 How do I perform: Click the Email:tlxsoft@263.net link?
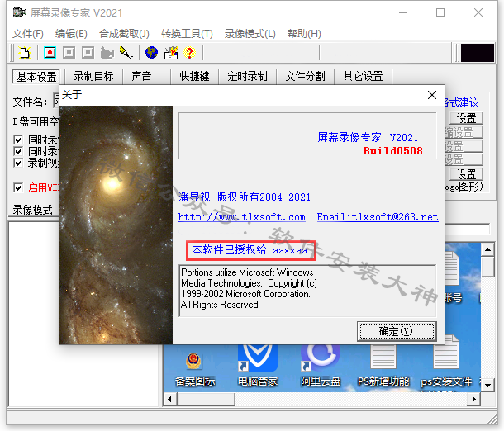point(378,217)
